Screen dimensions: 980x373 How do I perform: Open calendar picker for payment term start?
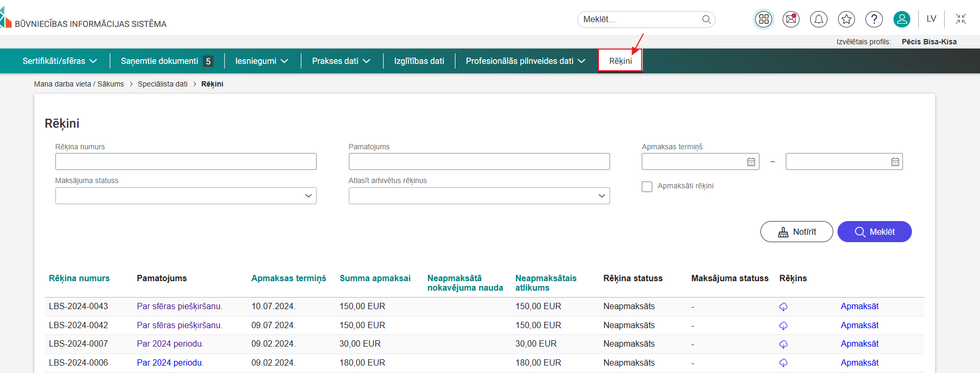click(x=751, y=162)
